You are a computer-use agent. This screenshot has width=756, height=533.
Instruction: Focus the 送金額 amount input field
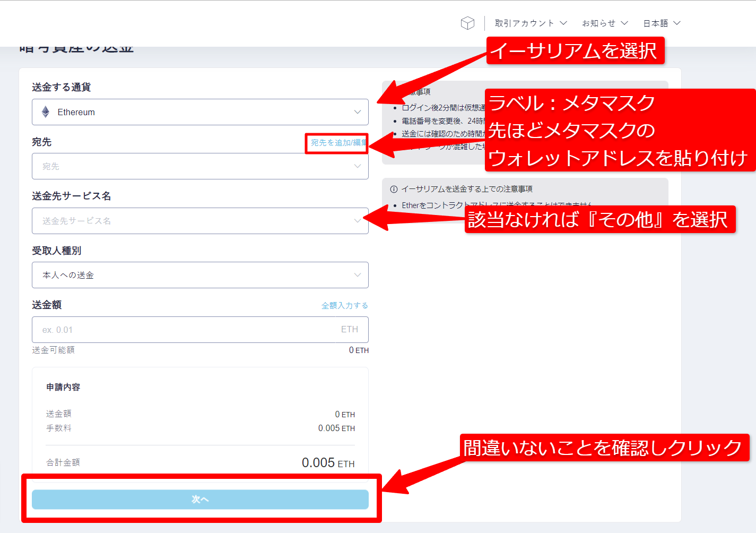[x=186, y=330]
